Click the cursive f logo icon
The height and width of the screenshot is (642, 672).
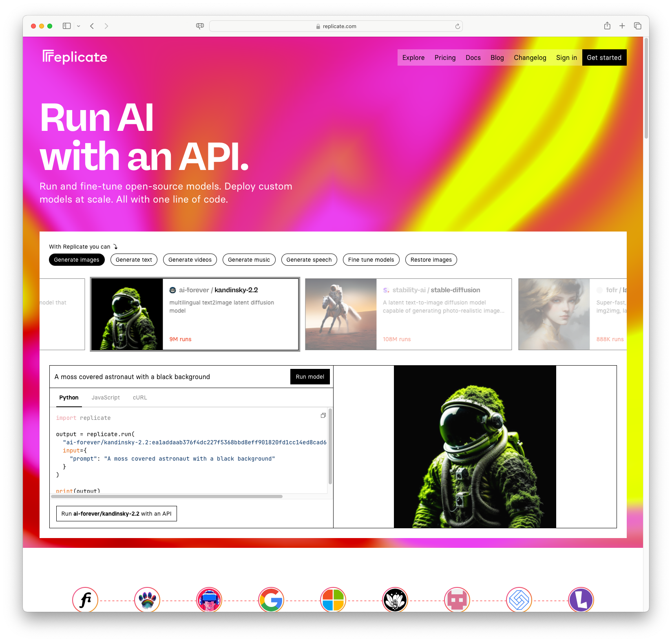point(85,600)
